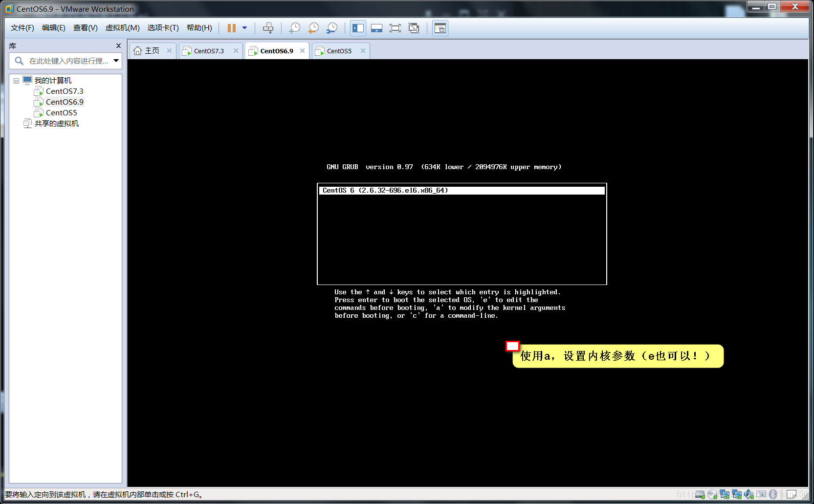
Task: Open the 编辑(E) menu
Action: tap(54, 28)
